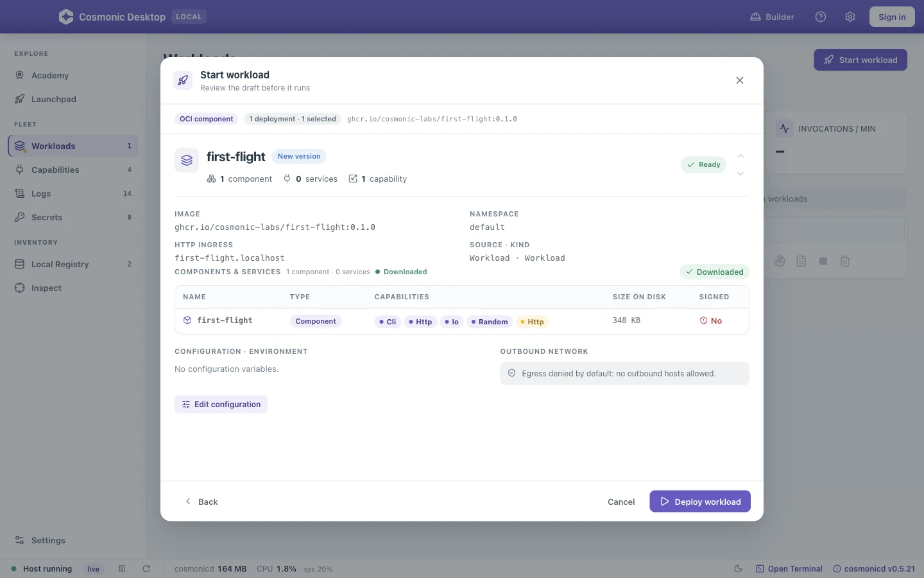This screenshot has height=578, width=924.
Task: Click the trash delete icon in workload row
Action: tap(845, 261)
